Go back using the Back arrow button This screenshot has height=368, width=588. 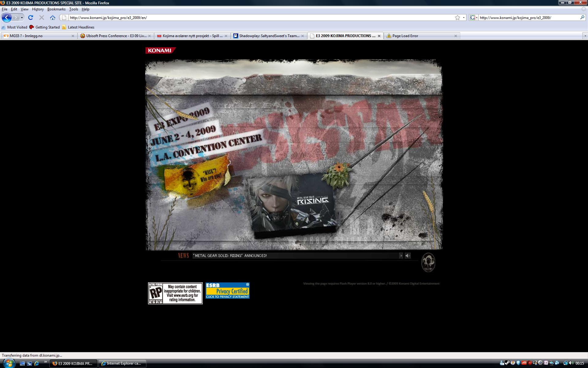click(7, 17)
